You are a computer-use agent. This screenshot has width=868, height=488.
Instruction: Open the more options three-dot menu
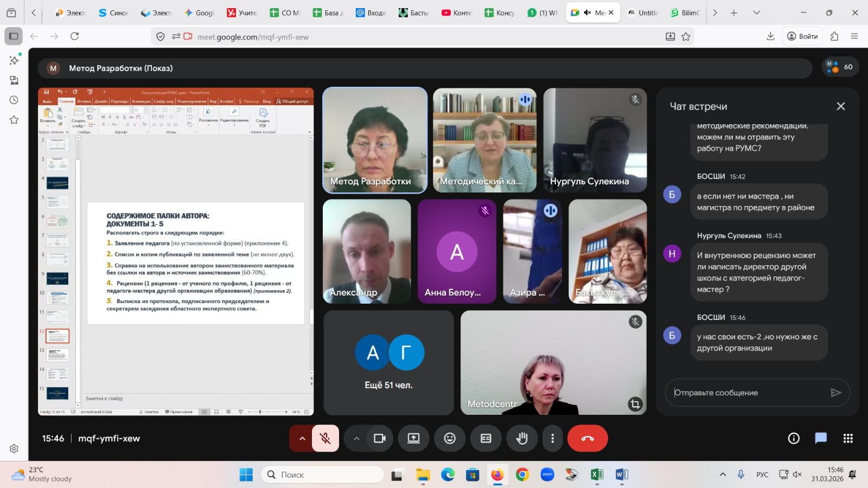pos(552,438)
